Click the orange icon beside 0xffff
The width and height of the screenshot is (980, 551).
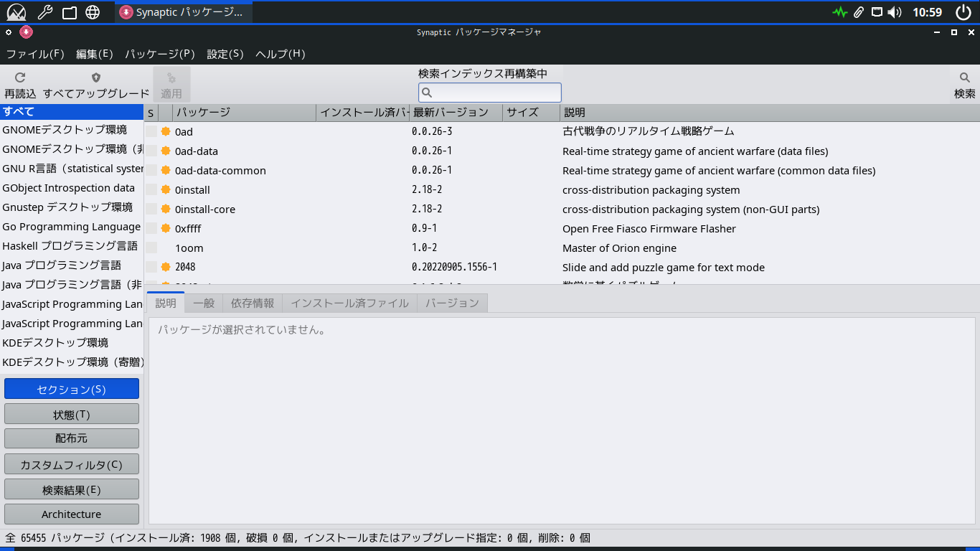click(166, 228)
